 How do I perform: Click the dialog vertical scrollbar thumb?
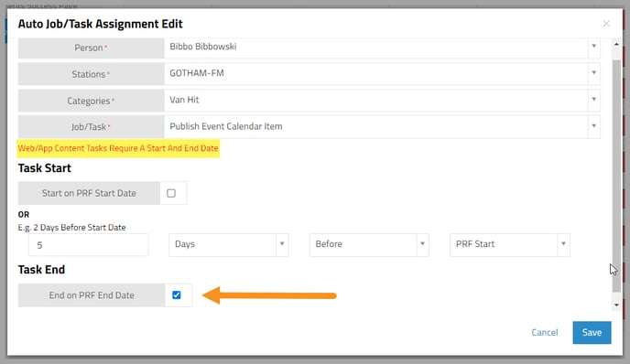point(616,176)
